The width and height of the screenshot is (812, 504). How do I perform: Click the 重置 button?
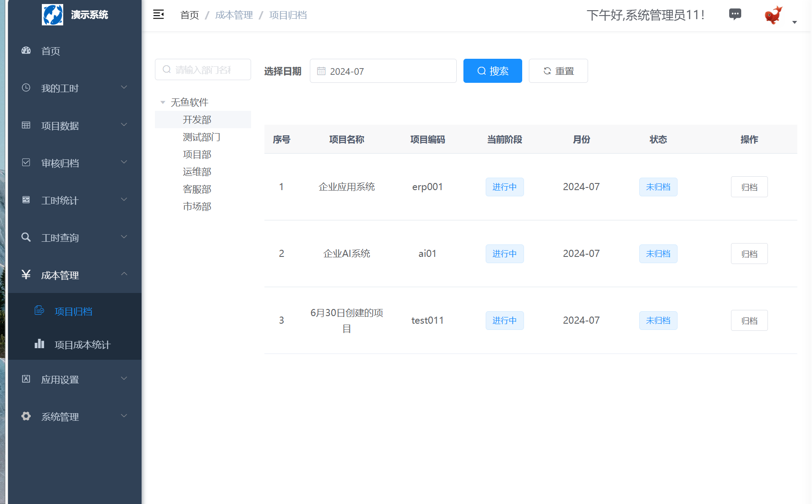coord(558,71)
